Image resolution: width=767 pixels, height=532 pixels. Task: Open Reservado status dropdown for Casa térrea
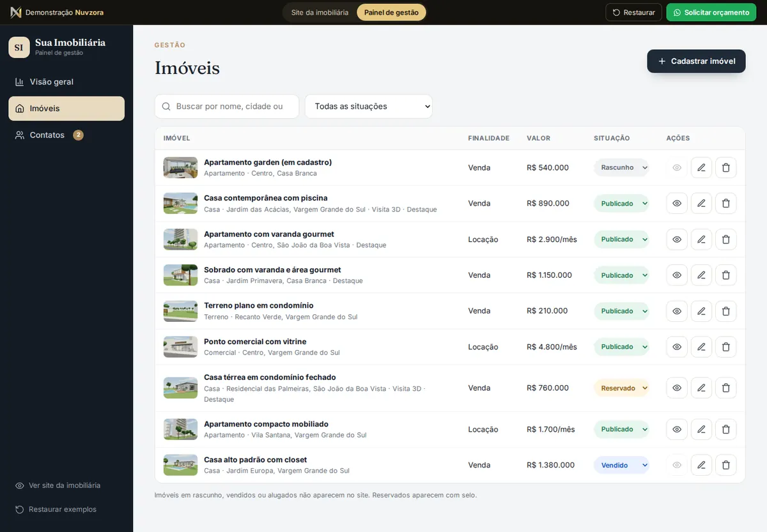click(x=621, y=388)
